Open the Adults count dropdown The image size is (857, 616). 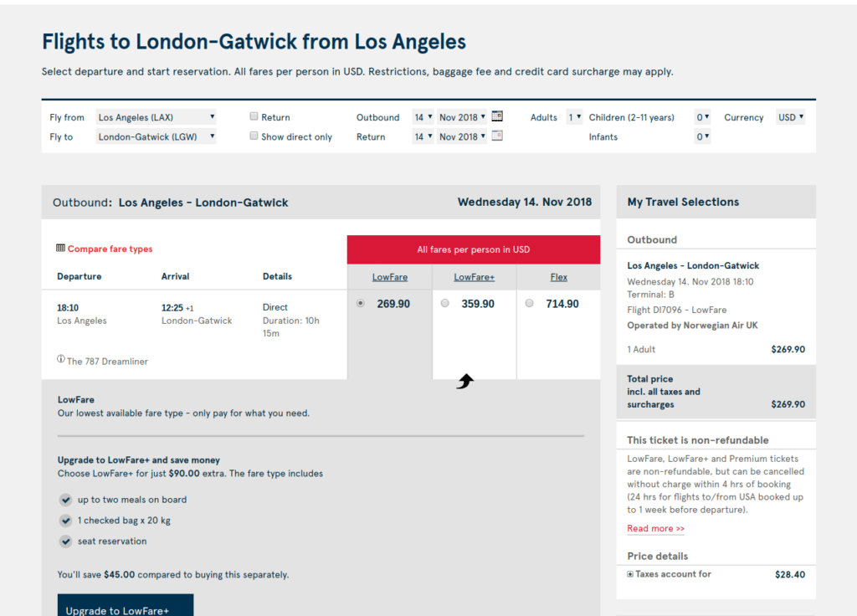click(574, 117)
